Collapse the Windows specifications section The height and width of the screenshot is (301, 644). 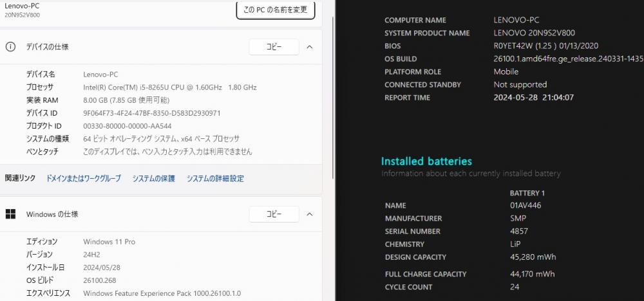[x=310, y=214]
